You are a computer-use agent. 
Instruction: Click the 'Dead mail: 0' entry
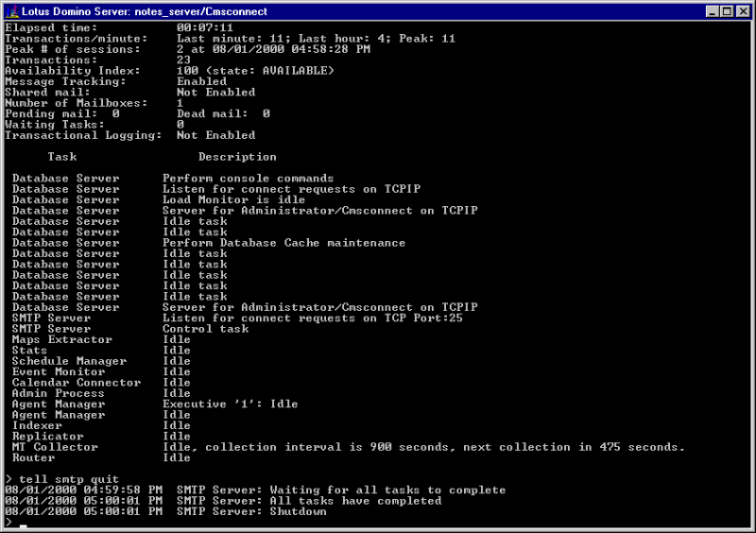(x=223, y=113)
